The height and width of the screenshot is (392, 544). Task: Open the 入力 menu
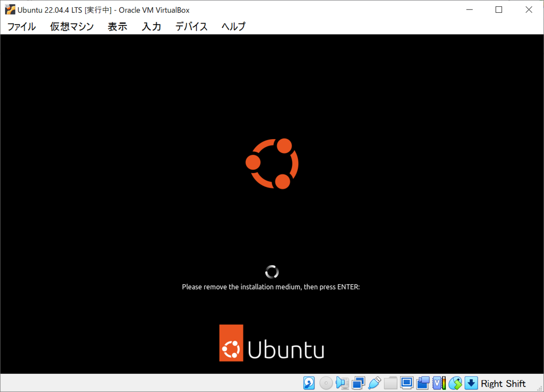point(151,26)
